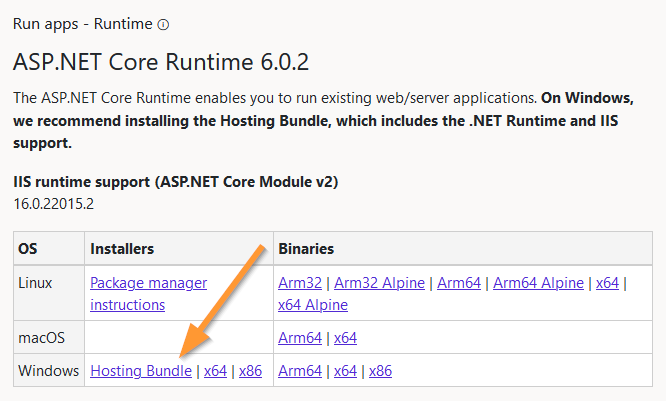Click version number 16.0.22015.2

[x=54, y=204]
